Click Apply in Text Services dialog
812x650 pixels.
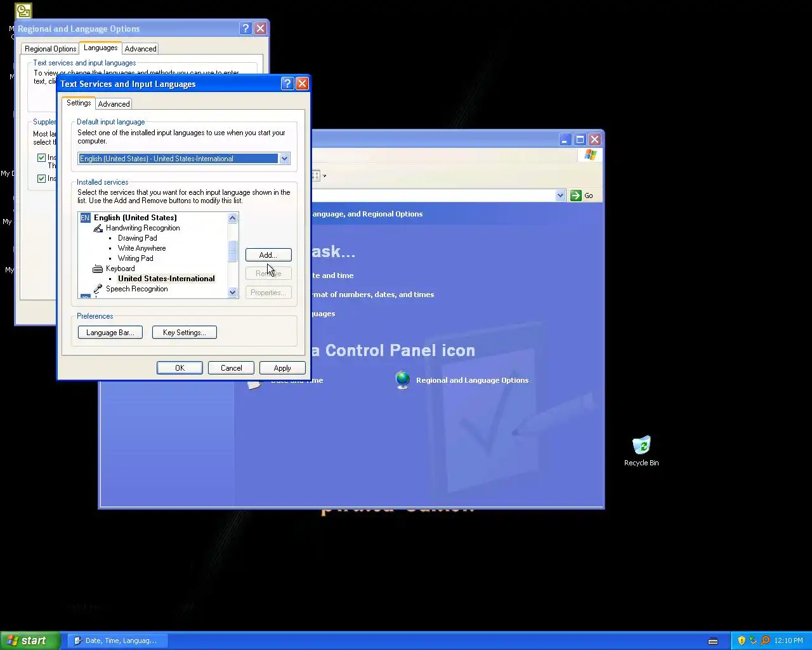point(282,368)
